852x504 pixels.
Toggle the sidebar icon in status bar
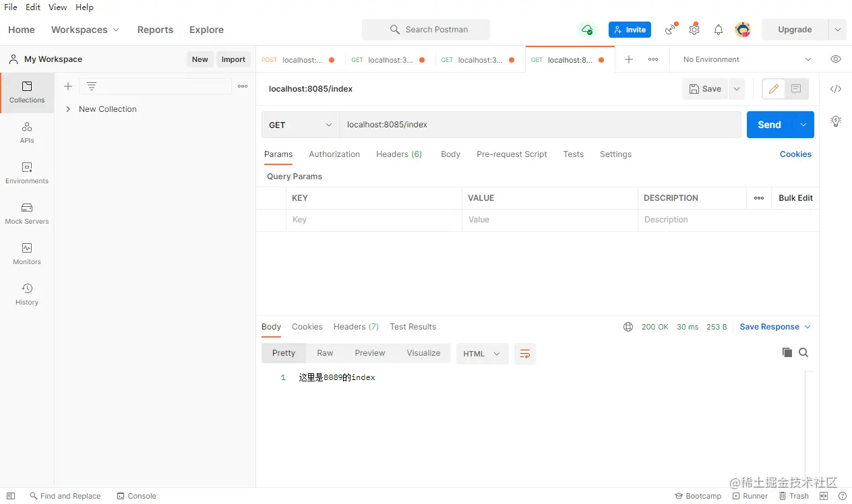coord(11,496)
